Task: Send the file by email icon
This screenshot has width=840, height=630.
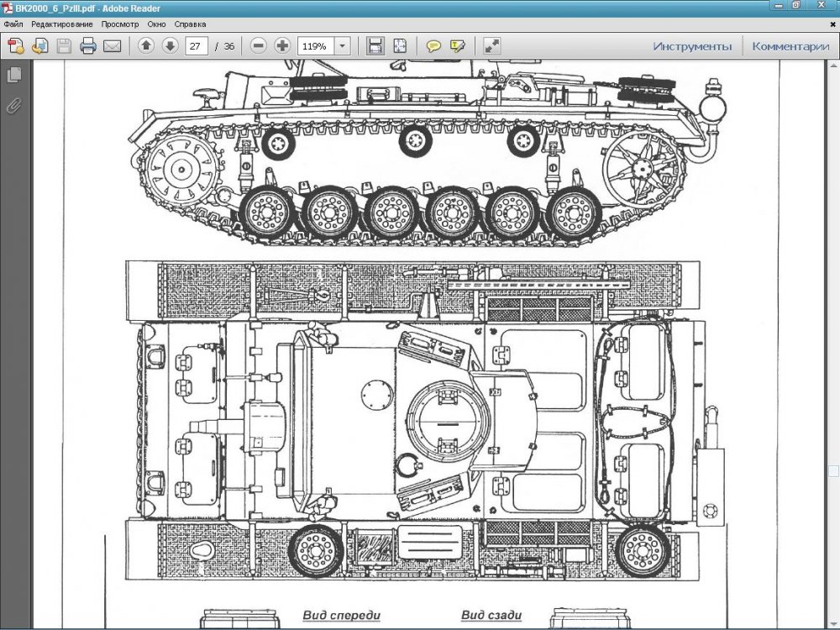Action: click(x=112, y=46)
